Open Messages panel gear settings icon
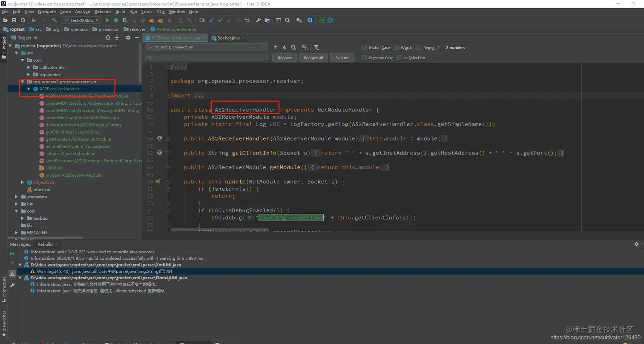Screen dimensions: 644x344 pos(636,244)
